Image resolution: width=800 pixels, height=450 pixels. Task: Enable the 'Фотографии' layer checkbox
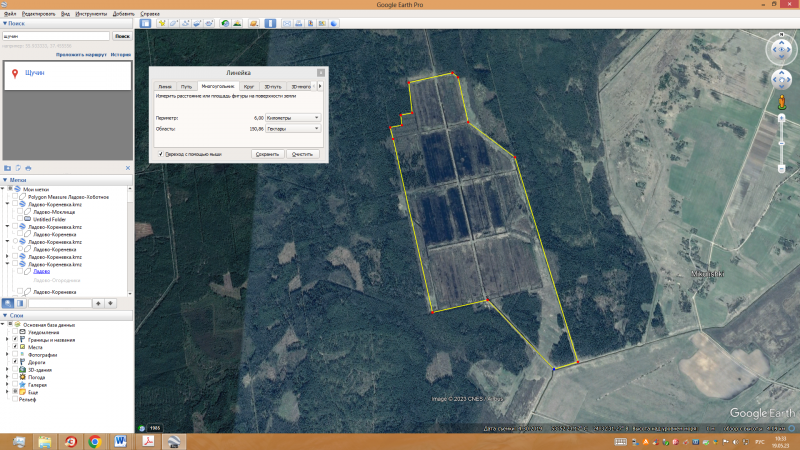click(16, 355)
